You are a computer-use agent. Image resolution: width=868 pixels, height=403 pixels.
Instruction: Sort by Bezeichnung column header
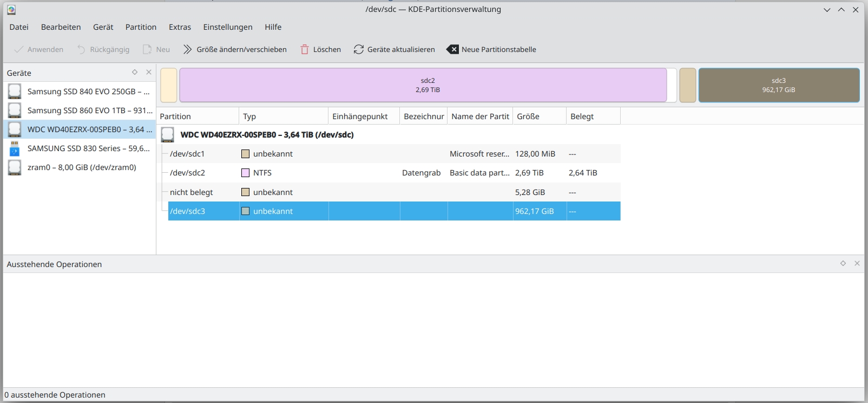(x=424, y=116)
